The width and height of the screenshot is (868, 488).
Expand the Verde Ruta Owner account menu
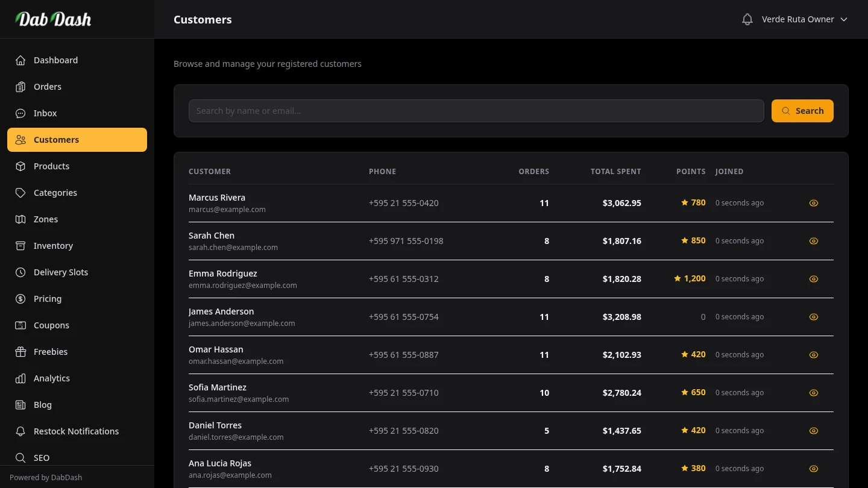[x=798, y=19]
